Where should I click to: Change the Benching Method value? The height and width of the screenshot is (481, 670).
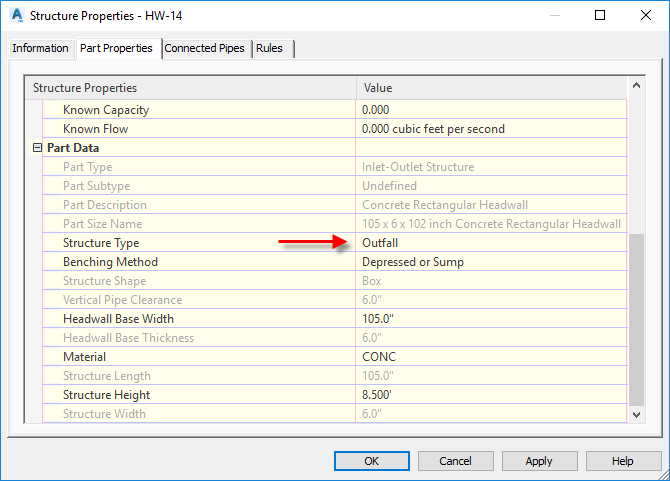click(x=490, y=262)
